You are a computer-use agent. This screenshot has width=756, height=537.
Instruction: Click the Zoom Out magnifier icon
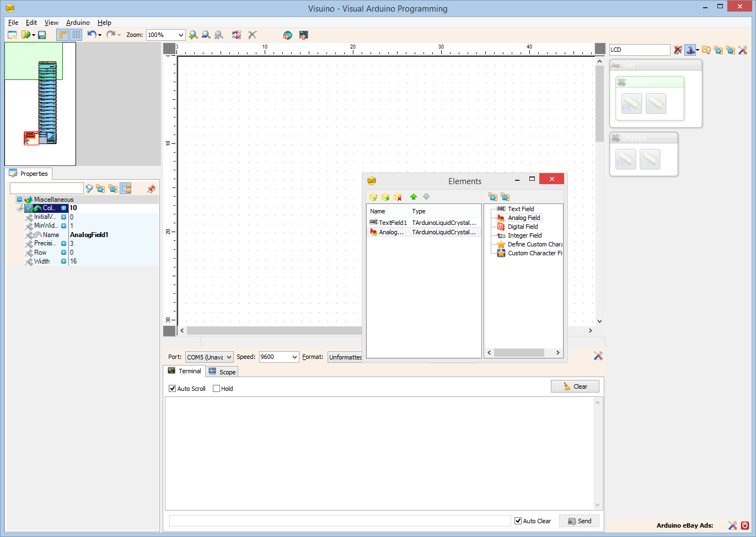click(206, 35)
